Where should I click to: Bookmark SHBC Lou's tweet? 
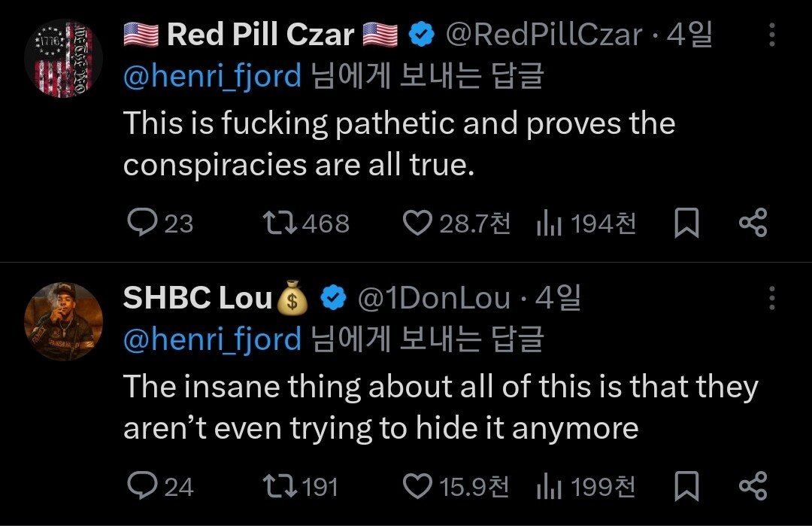pyautogui.click(x=686, y=487)
